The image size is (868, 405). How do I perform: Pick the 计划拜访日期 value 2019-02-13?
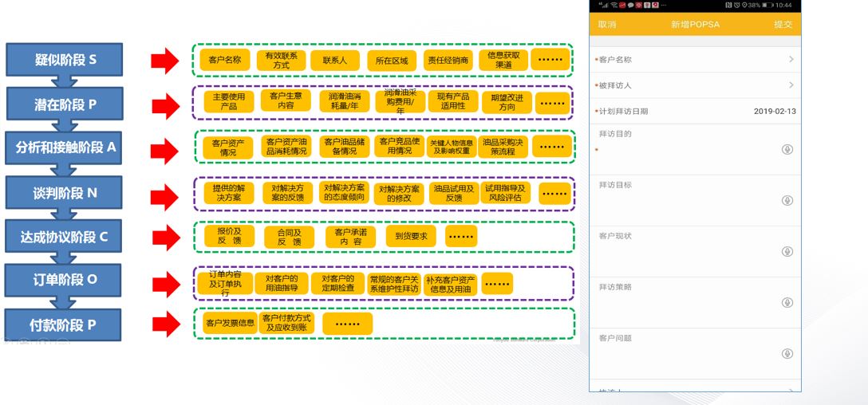tap(775, 111)
